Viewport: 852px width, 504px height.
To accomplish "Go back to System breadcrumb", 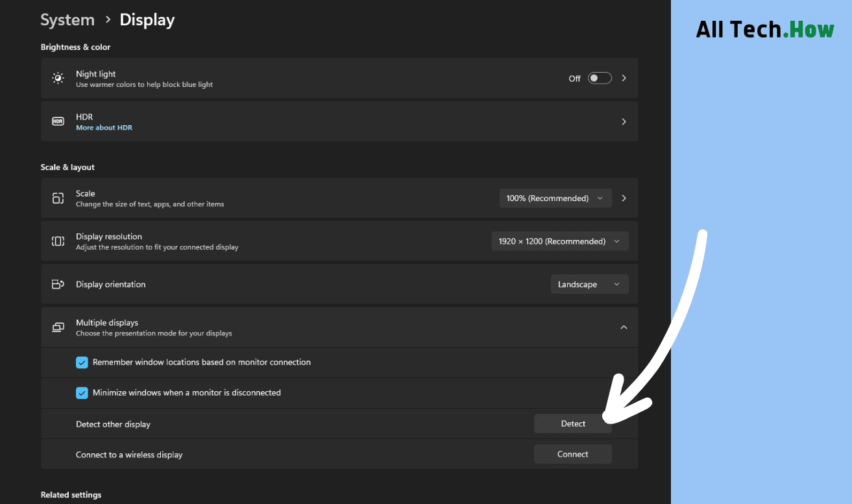I will pyautogui.click(x=67, y=20).
